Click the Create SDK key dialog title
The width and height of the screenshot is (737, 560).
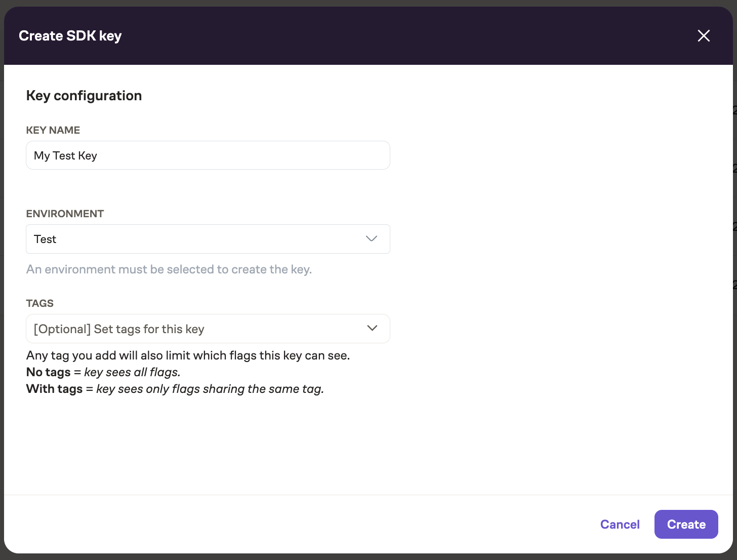click(70, 35)
